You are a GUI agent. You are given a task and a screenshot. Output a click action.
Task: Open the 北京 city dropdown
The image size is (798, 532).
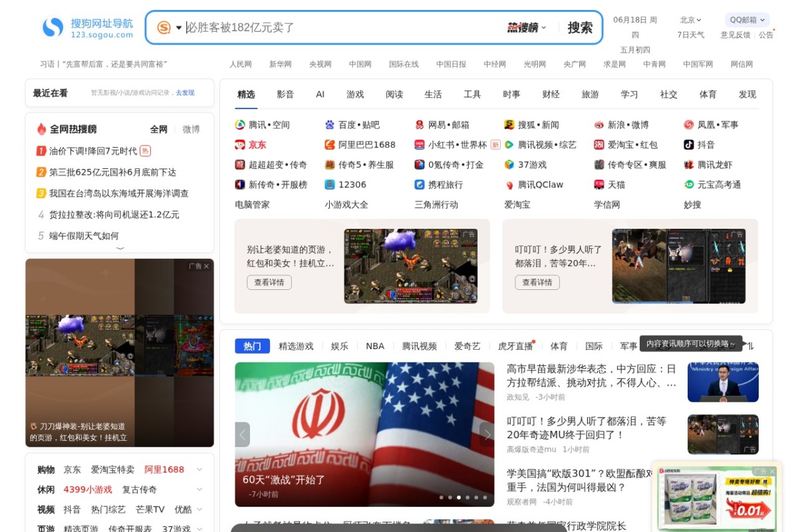click(691, 20)
